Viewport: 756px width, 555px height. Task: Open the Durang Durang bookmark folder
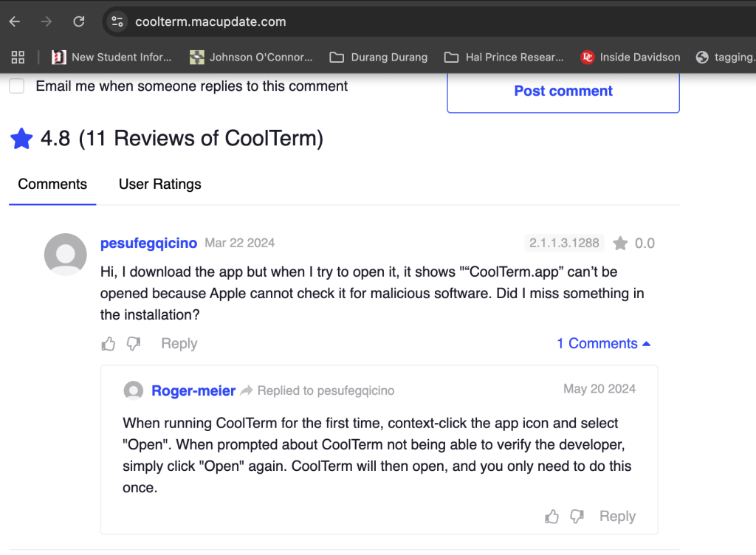click(x=379, y=57)
